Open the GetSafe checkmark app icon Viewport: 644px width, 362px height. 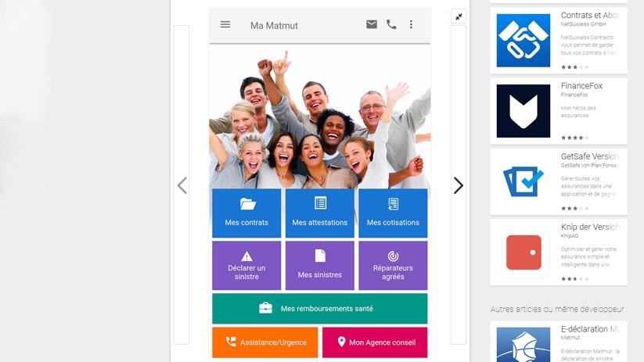click(x=523, y=181)
